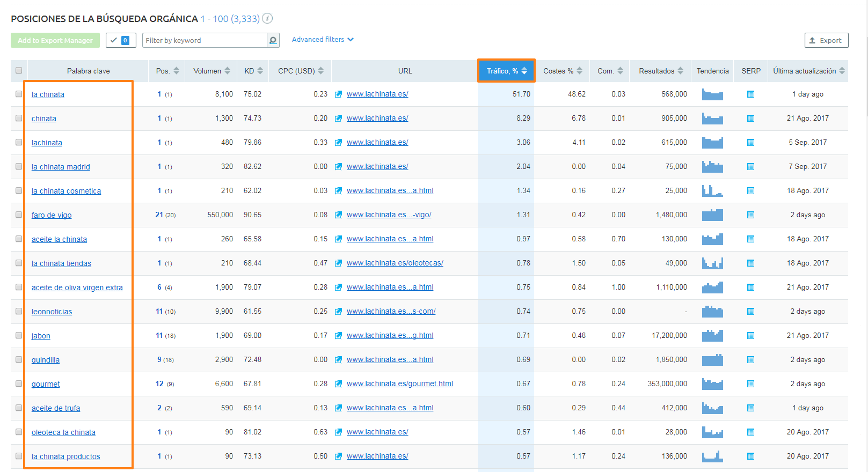The width and height of the screenshot is (868, 472).
Task: Open external link icon for aceite de trufa URL
Action: [339, 408]
